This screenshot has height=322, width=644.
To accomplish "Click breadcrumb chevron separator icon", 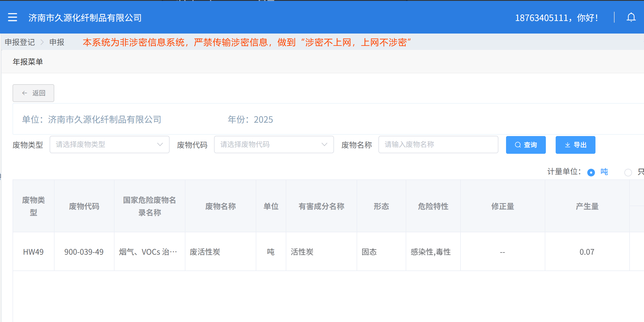I will tap(42, 42).
